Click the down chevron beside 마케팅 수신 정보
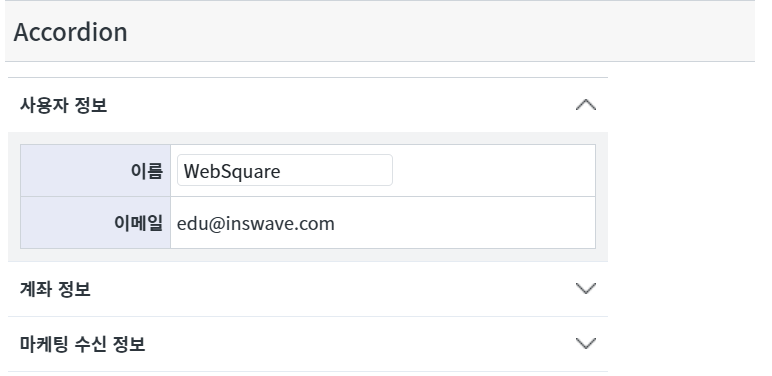The height and width of the screenshot is (376, 772). 585,343
